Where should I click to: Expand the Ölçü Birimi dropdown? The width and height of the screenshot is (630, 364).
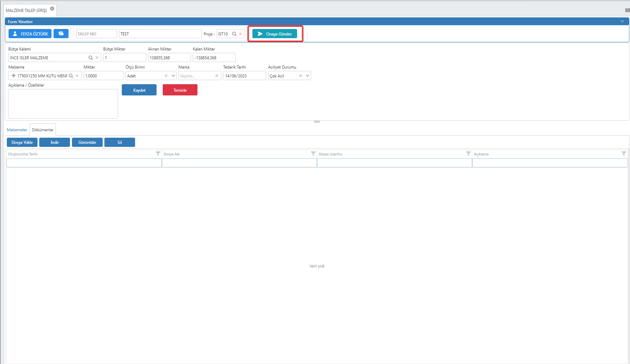(173, 76)
